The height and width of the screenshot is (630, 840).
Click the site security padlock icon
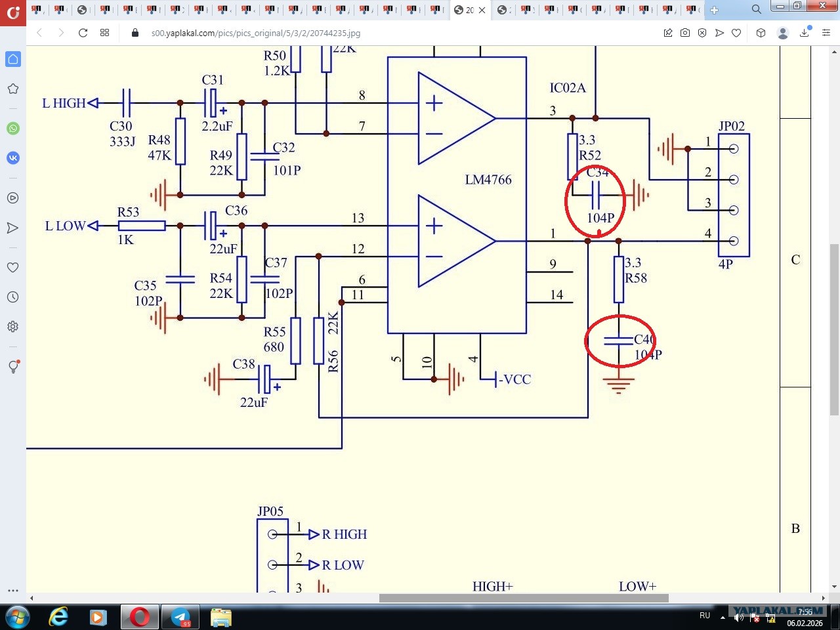point(135,33)
